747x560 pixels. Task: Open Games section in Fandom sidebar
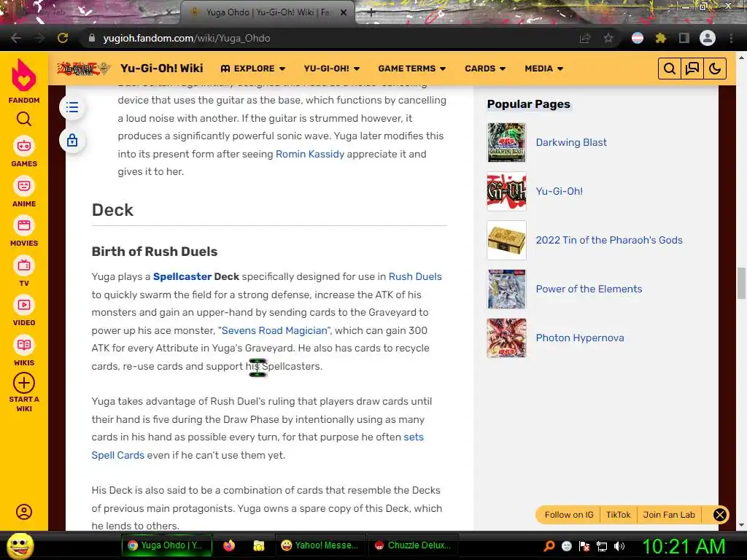(24, 152)
